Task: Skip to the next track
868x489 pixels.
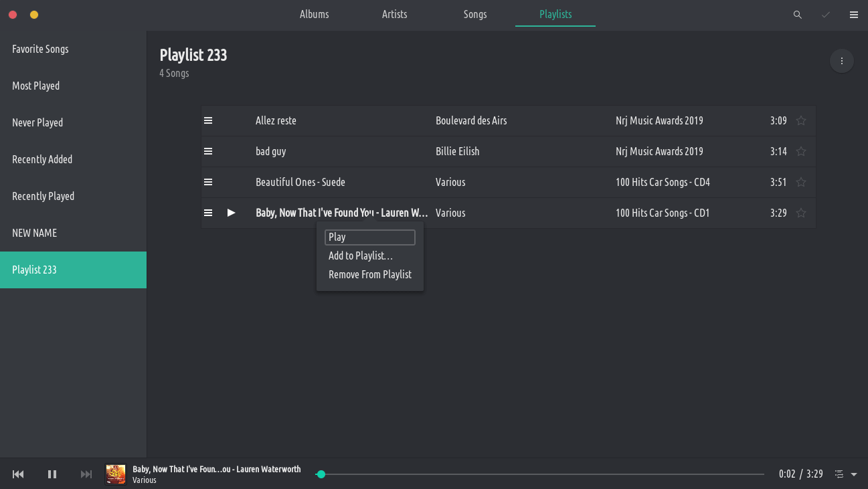Action: (x=86, y=474)
